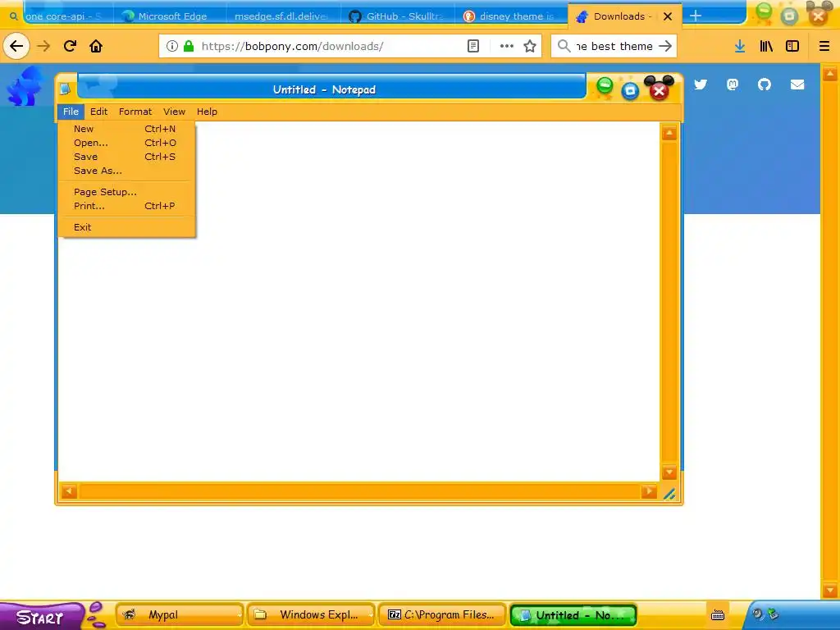Minimize Notepad with the green button

(x=605, y=86)
